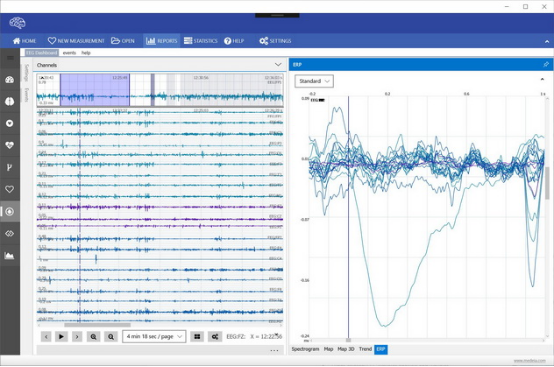Open the vertical Settings side tab
Screen dimensions: 554x367
coord(26,73)
